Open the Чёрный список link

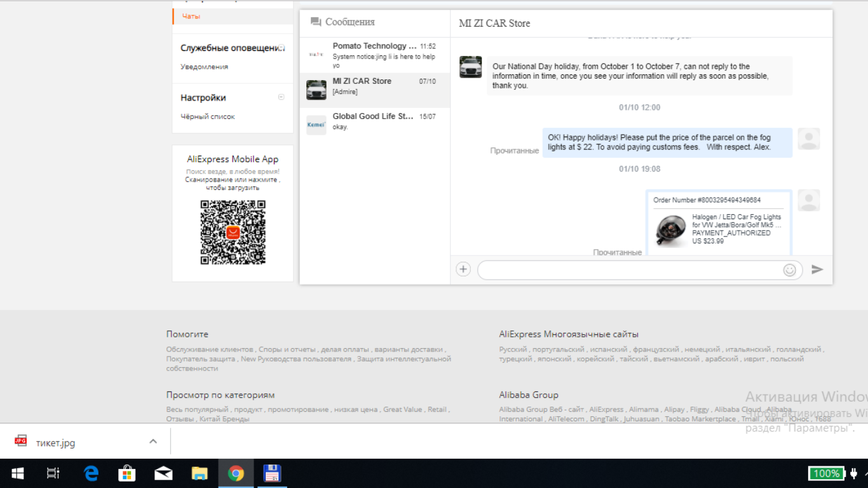pyautogui.click(x=208, y=117)
